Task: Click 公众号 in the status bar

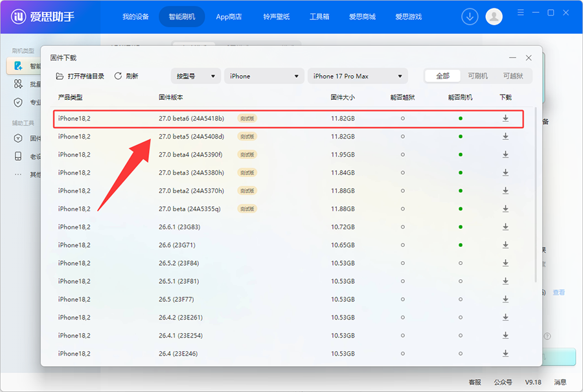Action: pyautogui.click(x=503, y=382)
